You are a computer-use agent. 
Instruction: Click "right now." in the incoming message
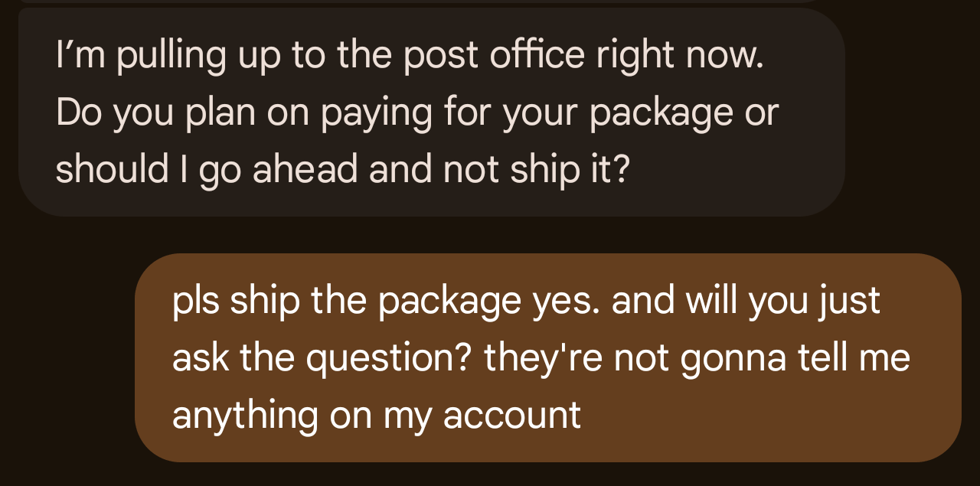pyautogui.click(x=680, y=57)
